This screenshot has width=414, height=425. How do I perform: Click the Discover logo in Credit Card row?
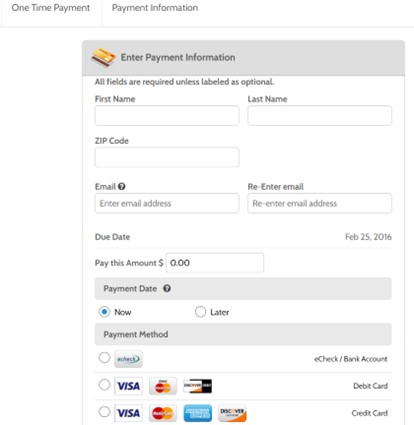232,413
